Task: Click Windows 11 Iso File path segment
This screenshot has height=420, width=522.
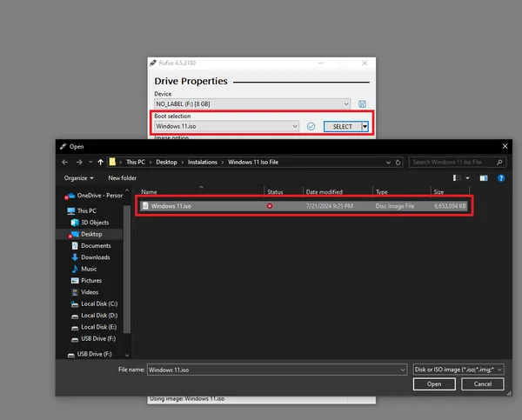Action: pyautogui.click(x=253, y=162)
